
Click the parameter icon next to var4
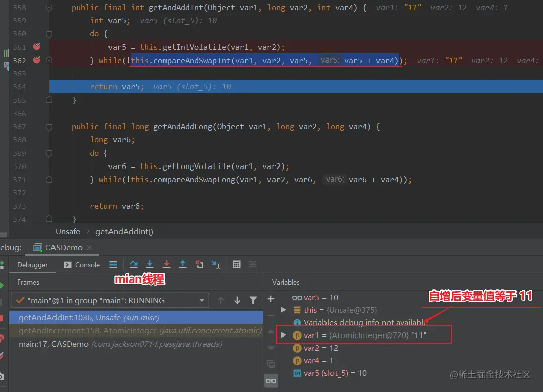coord(297,361)
